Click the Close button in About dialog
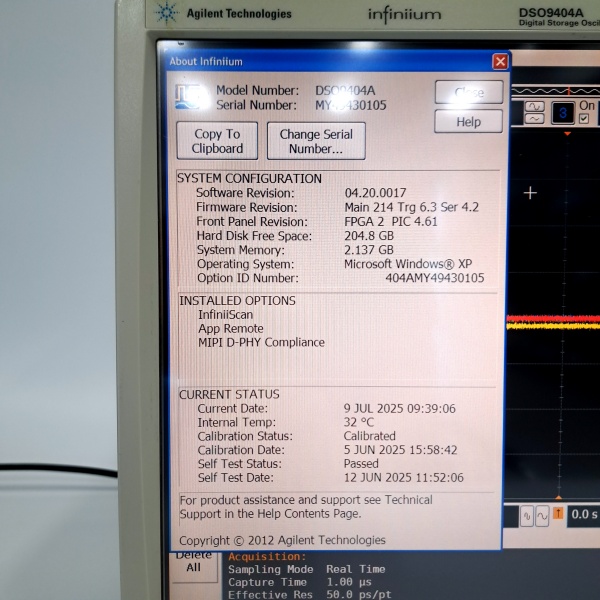 pyautogui.click(x=469, y=92)
